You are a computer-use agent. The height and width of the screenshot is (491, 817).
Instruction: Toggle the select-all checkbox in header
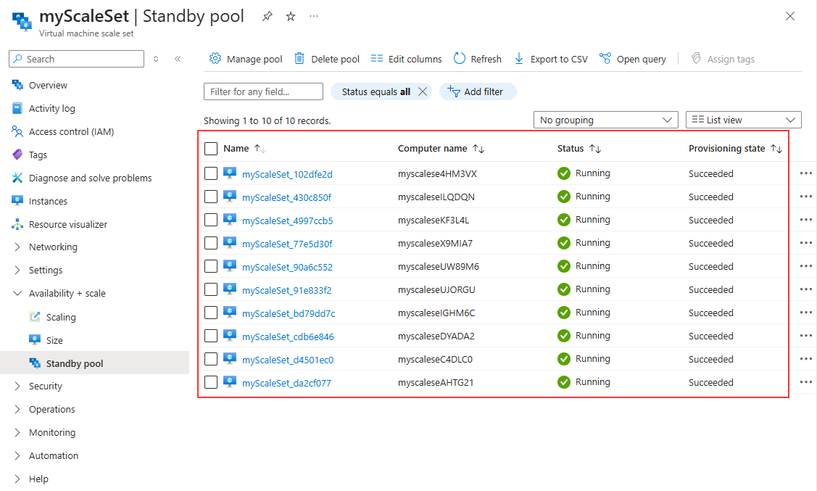(x=211, y=149)
